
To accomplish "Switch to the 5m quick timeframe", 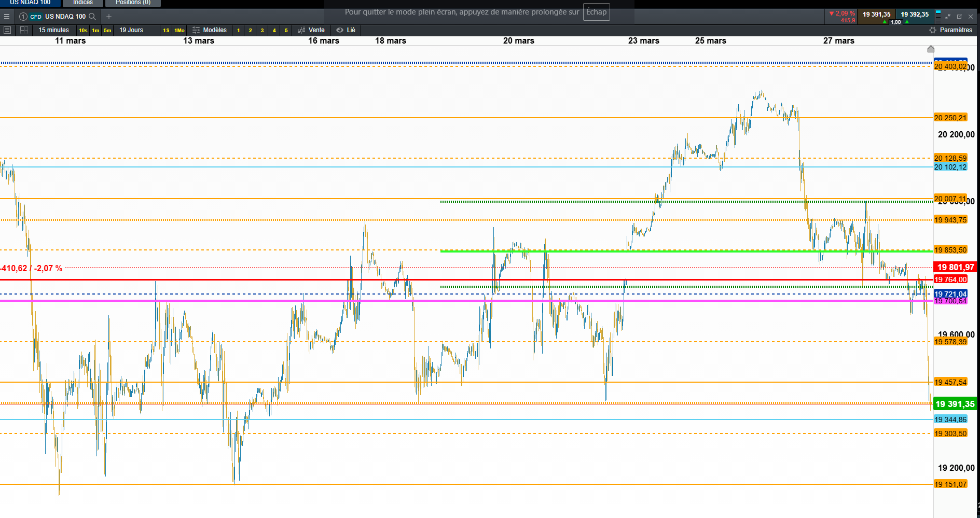I will (x=107, y=30).
